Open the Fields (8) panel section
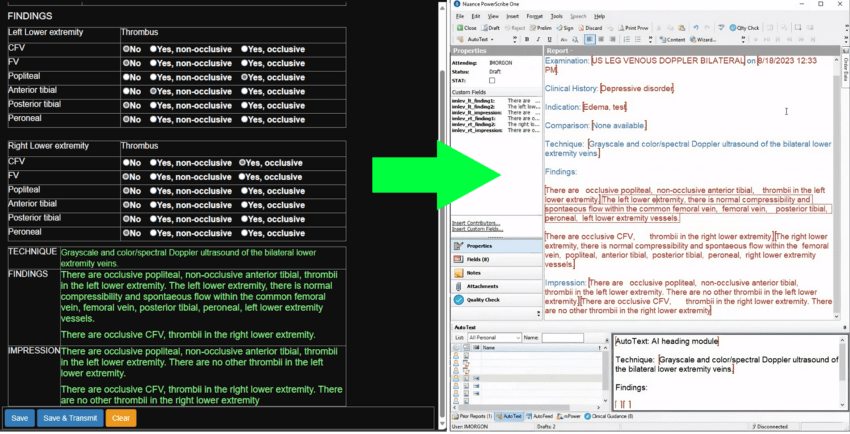The image size is (850, 434). pos(496,260)
